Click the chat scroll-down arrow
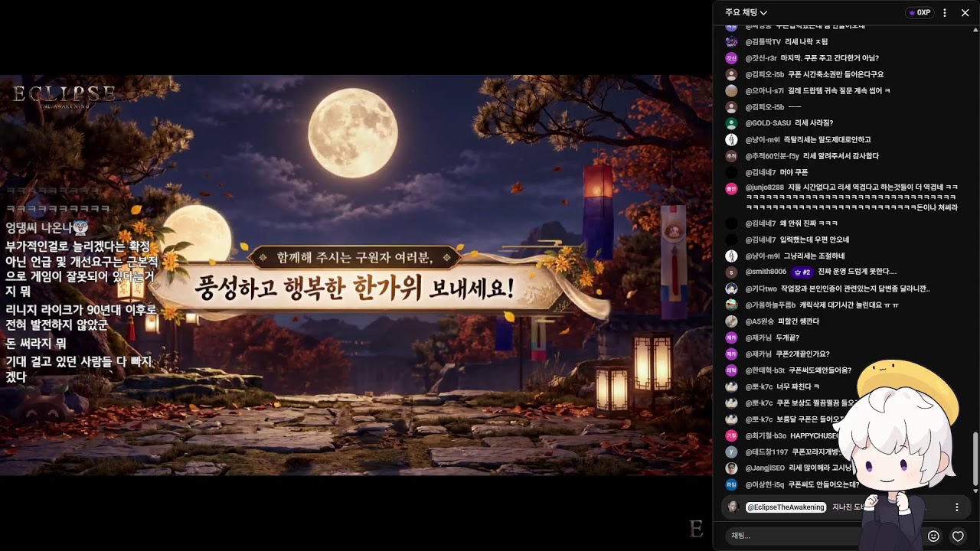Viewport: 980px width, 551px height. pos(975,491)
